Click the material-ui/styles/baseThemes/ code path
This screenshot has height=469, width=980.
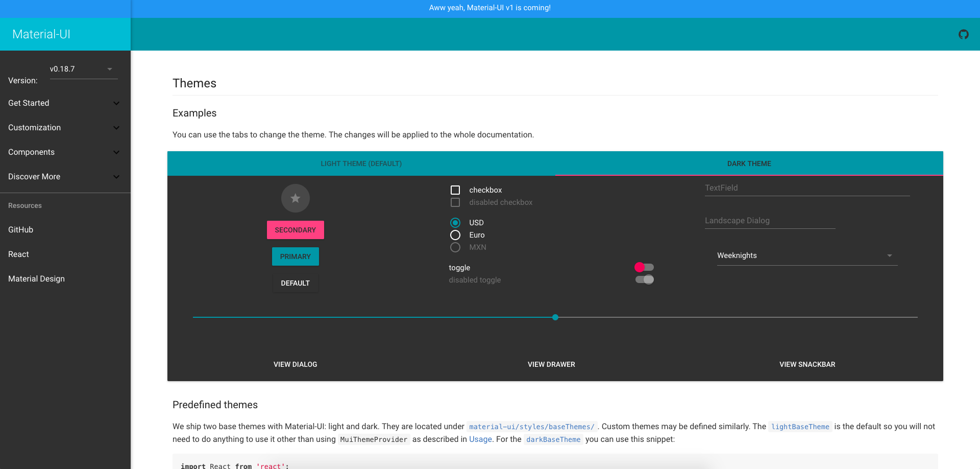pyautogui.click(x=532, y=427)
